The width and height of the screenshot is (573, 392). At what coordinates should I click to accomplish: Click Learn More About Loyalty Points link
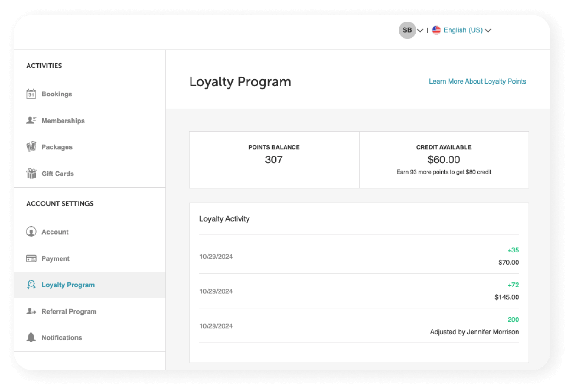tap(477, 81)
